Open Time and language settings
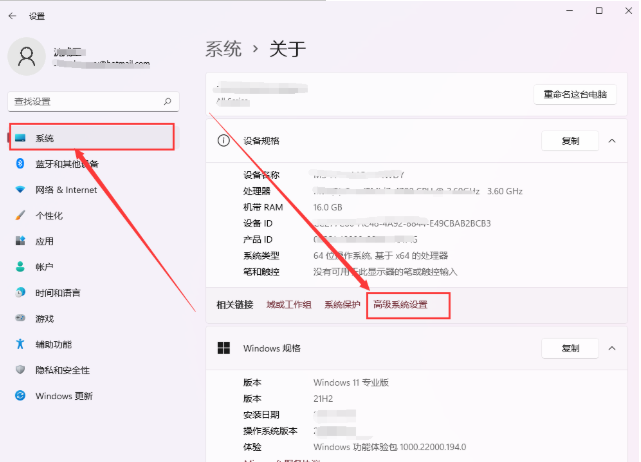This screenshot has height=462, width=641. [58, 293]
